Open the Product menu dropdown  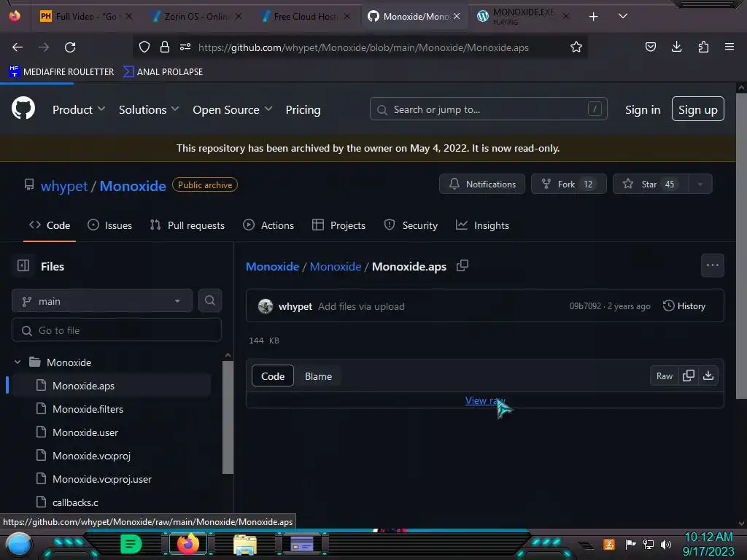pyautogui.click(x=79, y=109)
